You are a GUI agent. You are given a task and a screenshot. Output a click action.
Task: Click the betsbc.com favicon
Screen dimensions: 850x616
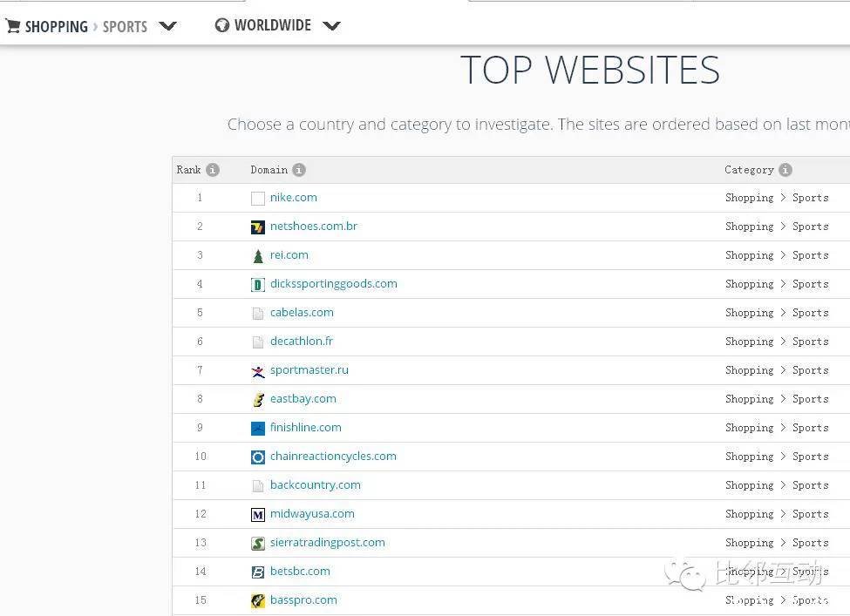[258, 572]
